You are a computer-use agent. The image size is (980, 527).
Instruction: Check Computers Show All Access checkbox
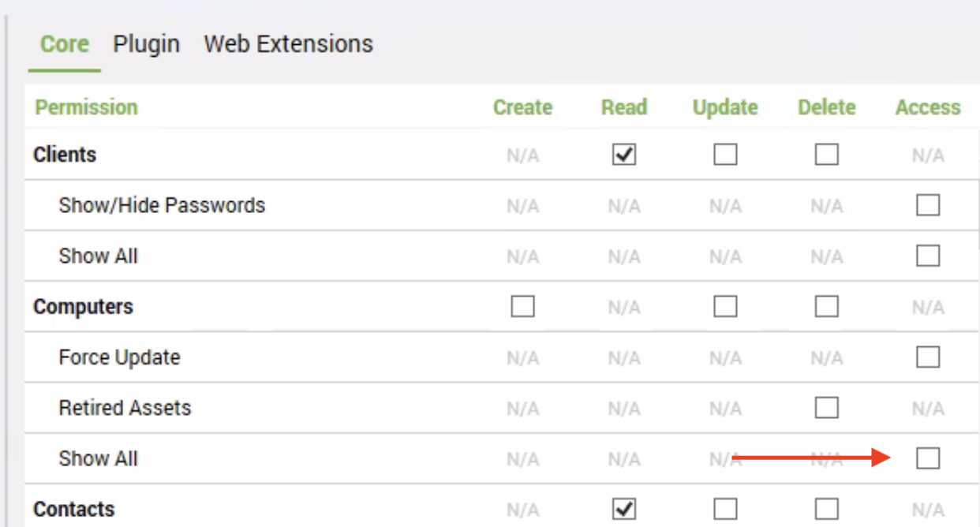click(x=928, y=458)
